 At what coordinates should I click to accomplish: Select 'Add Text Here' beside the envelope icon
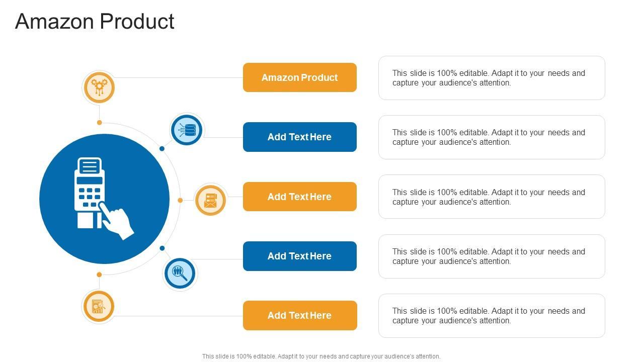pos(299,197)
